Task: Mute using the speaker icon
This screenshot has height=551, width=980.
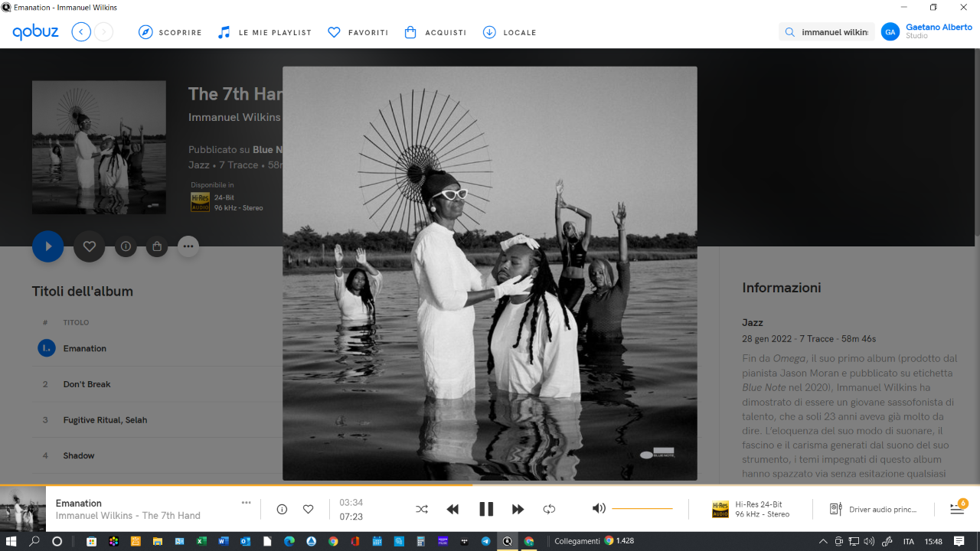Action: click(x=599, y=508)
